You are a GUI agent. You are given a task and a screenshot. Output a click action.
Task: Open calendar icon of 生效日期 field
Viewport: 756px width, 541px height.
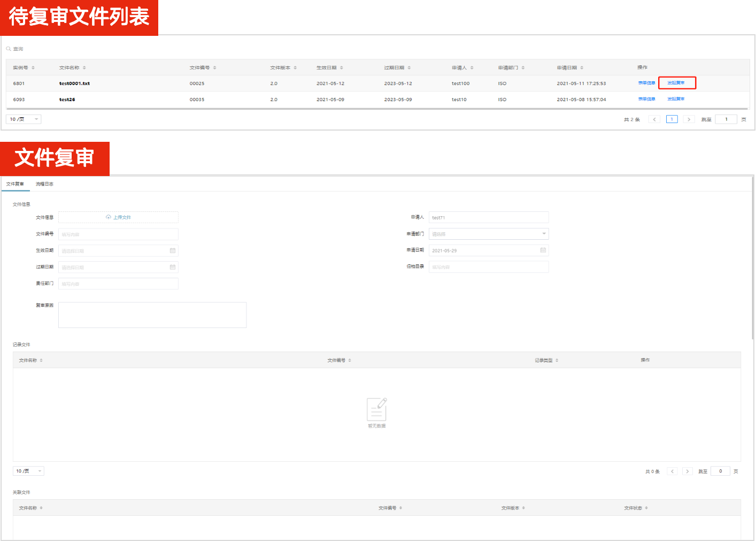point(173,250)
